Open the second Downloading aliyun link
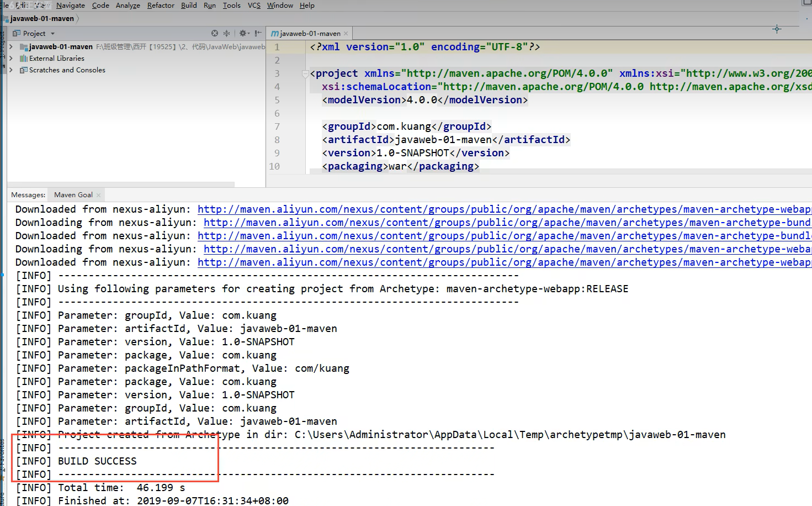 pos(507,249)
